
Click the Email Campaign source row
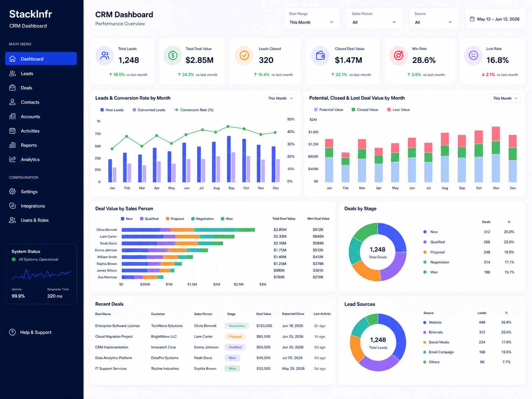click(468, 352)
